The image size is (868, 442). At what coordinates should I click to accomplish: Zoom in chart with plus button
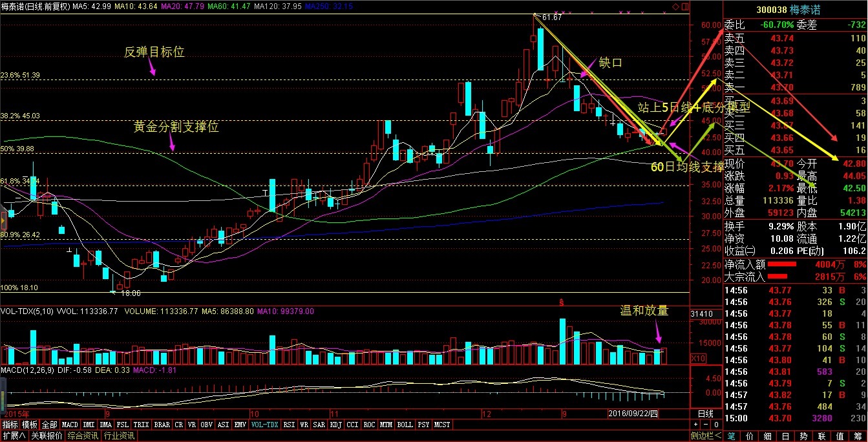[696, 425]
